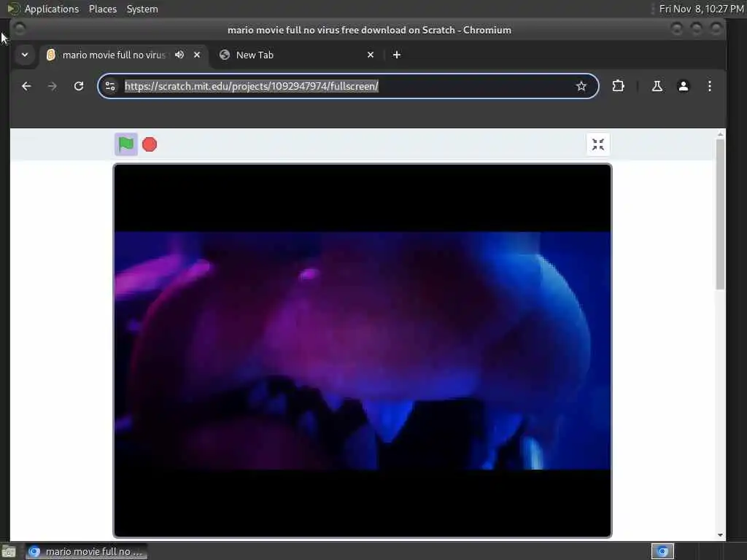747x560 pixels.
Task: Go forward one page
Action: (x=53, y=86)
